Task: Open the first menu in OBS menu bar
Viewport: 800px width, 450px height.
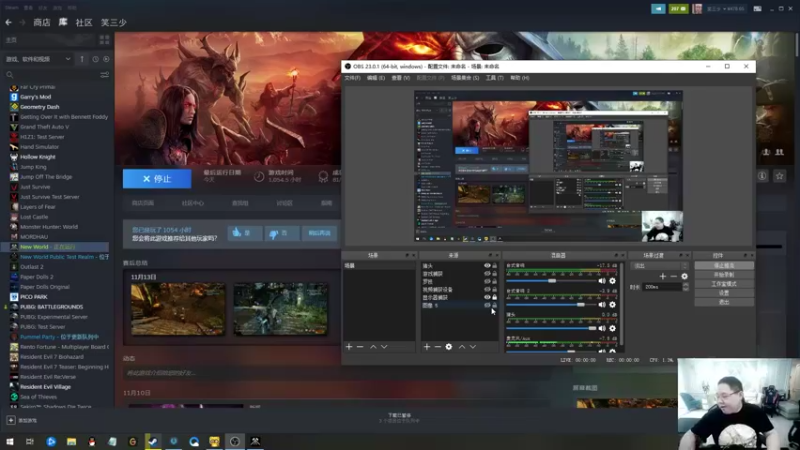Action: [352, 78]
